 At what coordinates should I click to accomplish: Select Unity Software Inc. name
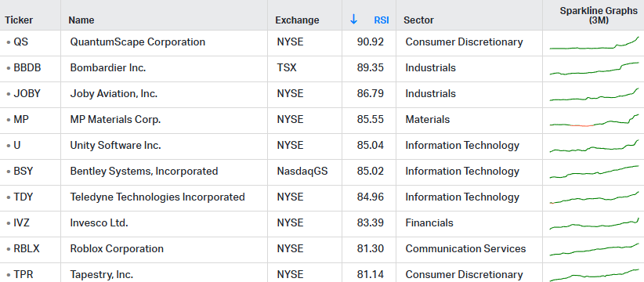pyautogui.click(x=115, y=146)
